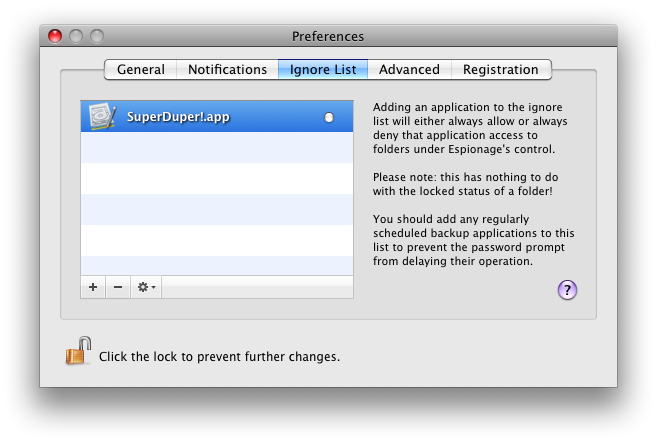The height and width of the screenshot is (442, 657).
Task: Click text 'Click the lock to prevent further changes'
Action: point(219,357)
